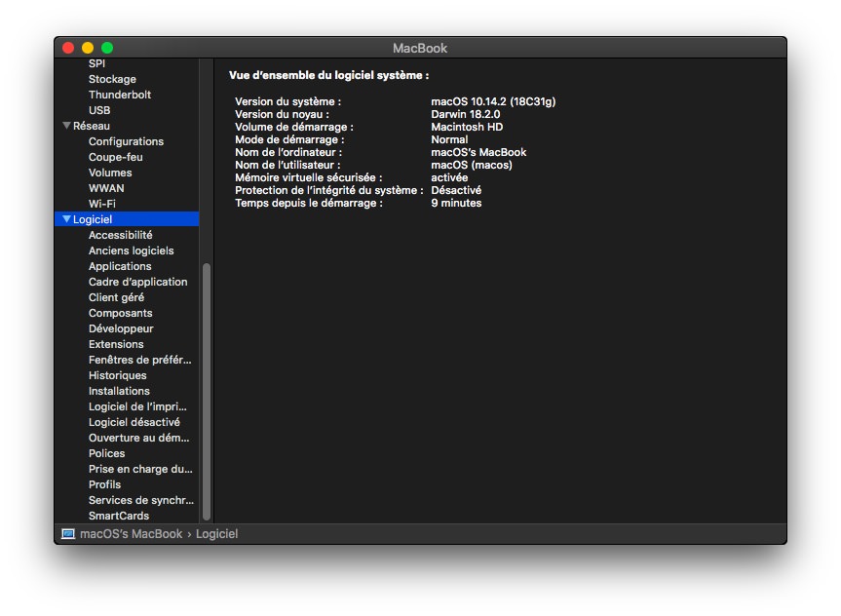The image size is (841, 616).
Task: Select Stockage in the sidebar
Action: point(112,79)
